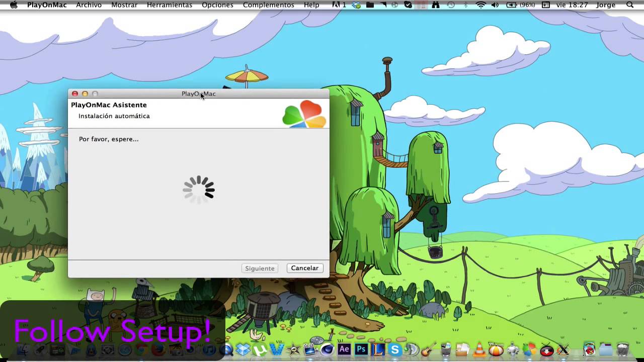Viewport: 644px width, 362px height.
Task: Open the Jorge user menu
Action: pos(605,5)
